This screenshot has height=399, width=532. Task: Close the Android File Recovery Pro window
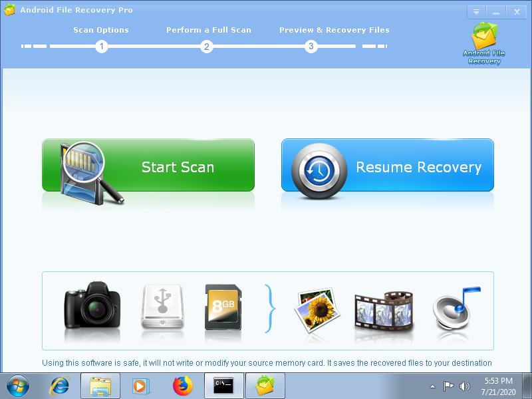(x=517, y=12)
